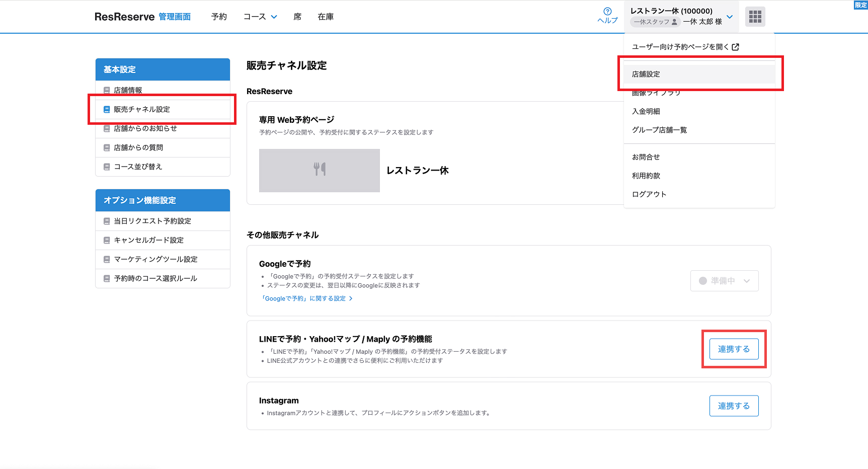Screen dimensions: 868x469
Task: Click the 店舗からのお知らせ document icon
Action: [x=107, y=128]
